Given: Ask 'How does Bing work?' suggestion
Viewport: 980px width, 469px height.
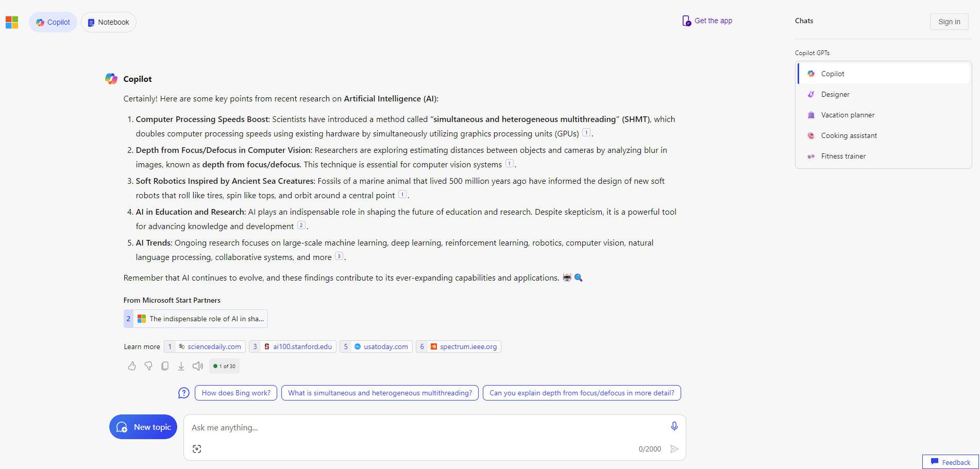Looking at the screenshot, I should click(x=235, y=392).
